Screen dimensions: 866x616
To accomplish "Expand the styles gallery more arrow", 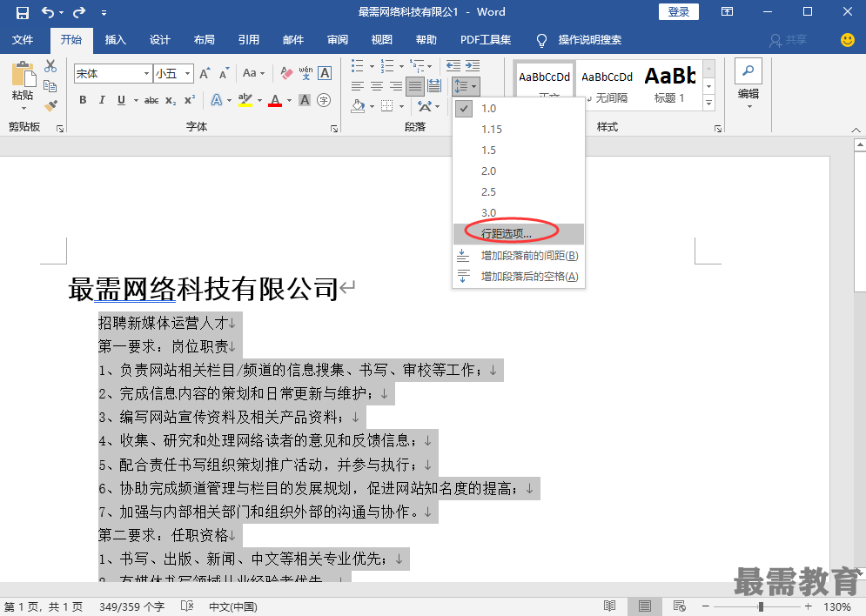I will [x=708, y=103].
